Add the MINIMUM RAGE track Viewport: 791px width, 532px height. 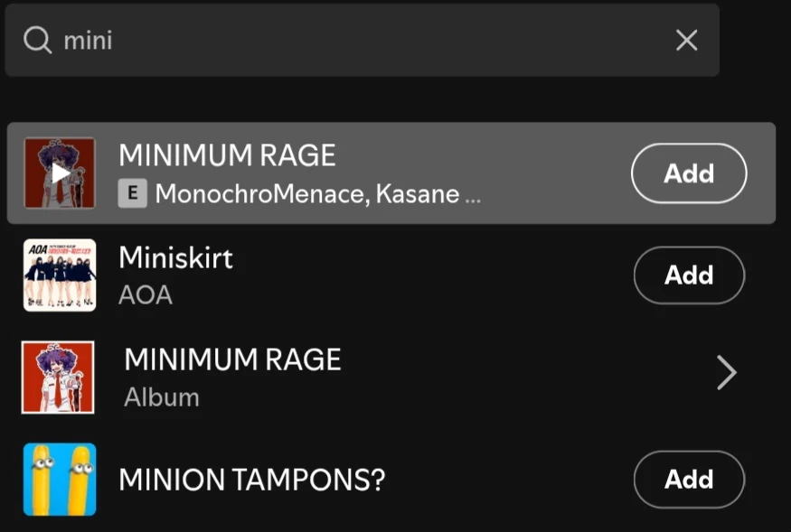pos(689,173)
